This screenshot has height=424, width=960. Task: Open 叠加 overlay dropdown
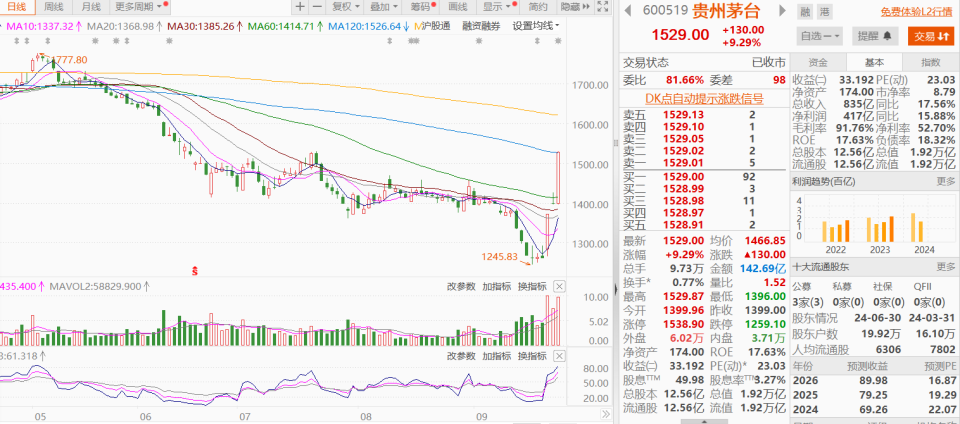[383, 7]
